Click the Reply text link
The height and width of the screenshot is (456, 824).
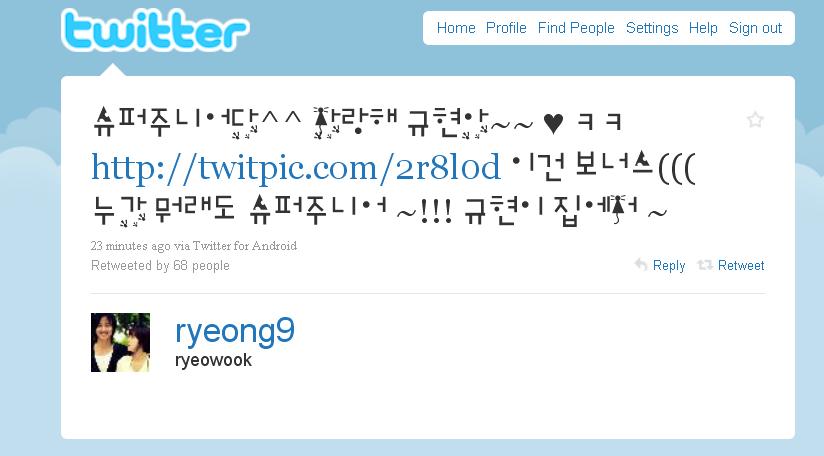coord(669,265)
